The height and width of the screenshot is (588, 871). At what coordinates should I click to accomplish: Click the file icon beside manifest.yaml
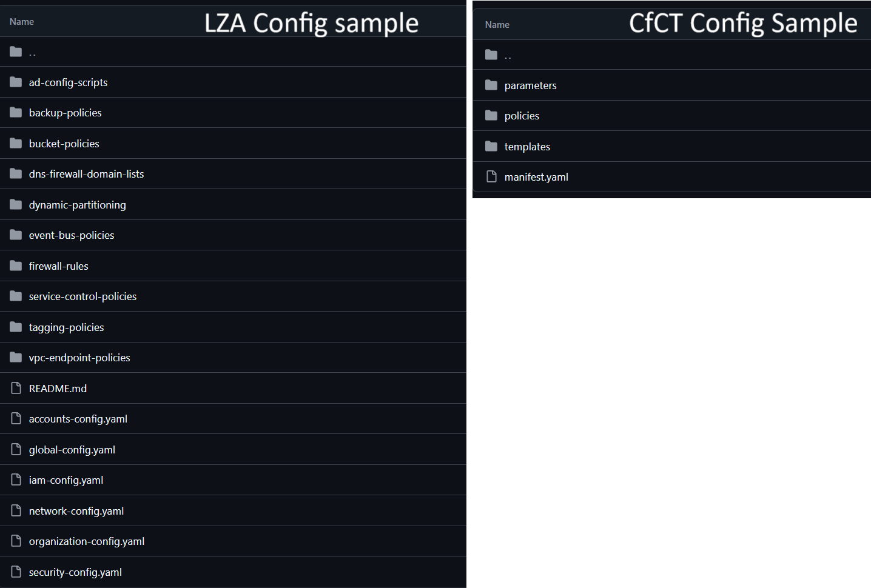point(492,176)
